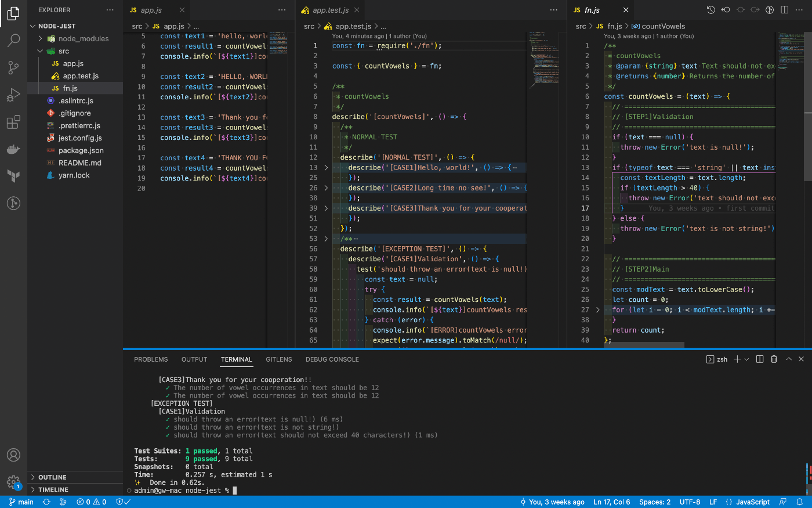Create a new terminal with plus icon
Image resolution: width=812 pixels, height=508 pixels.
[x=737, y=359]
